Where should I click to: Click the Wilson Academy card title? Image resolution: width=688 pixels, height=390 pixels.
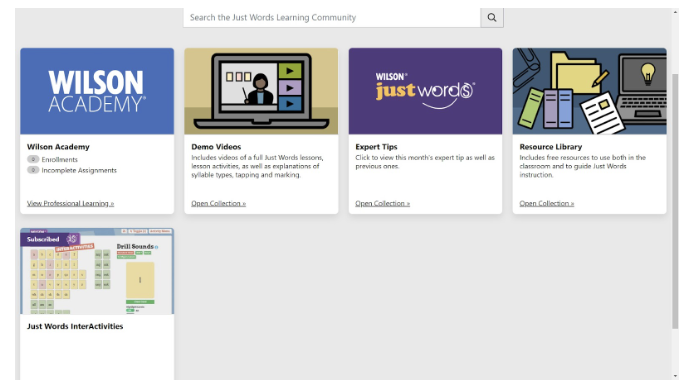tap(58, 147)
